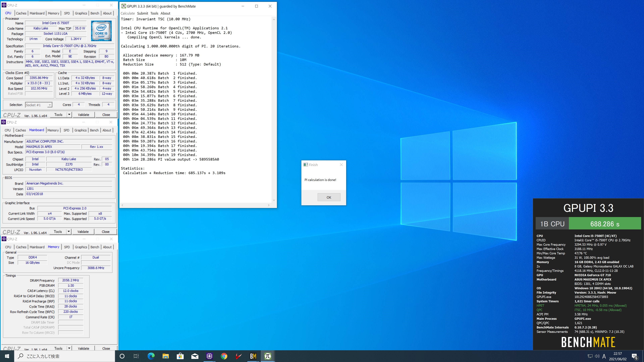Select About tab in Mainboard CPU-Z window
Image resolution: width=644 pixels, height=362 pixels.
coord(107,130)
